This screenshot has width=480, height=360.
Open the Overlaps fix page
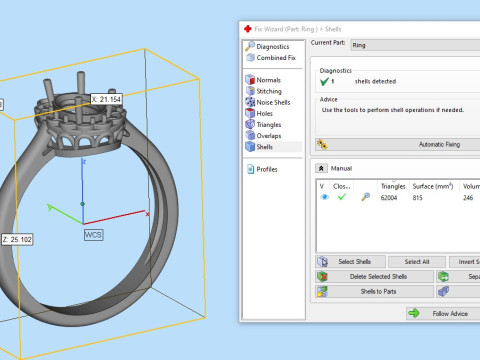click(264, 136)
